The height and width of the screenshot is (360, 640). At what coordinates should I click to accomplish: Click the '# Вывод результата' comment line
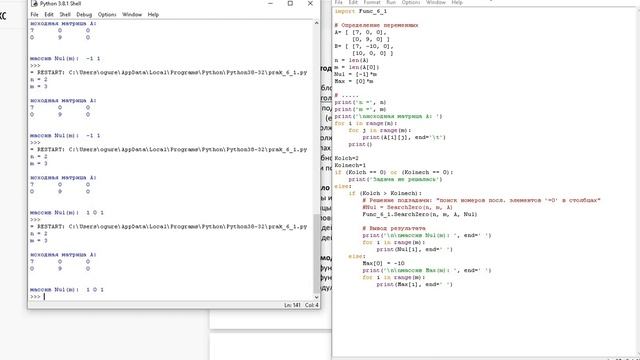point(393,228)
